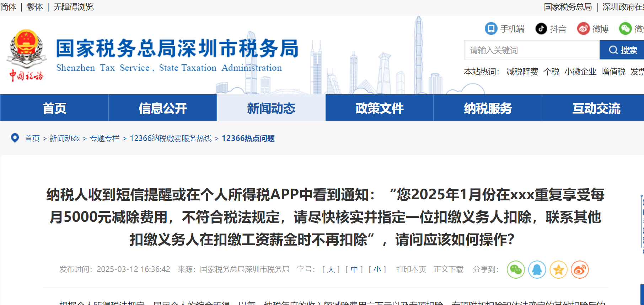Screen dimensions: 644x305
Task: Open the 纳税服务 navigation tab
Action: tap(488, 108)
